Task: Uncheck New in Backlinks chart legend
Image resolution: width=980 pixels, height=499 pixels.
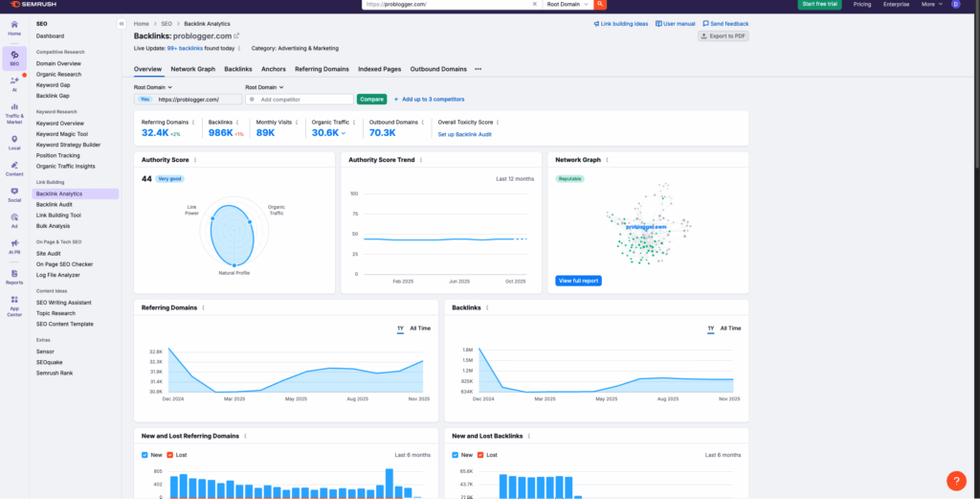Action: click(455, 455)
